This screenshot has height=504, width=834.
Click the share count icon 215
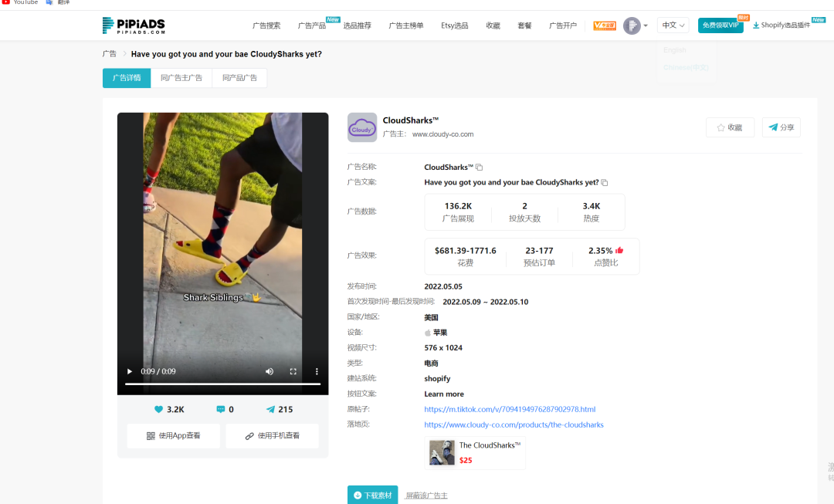point(271,409)
